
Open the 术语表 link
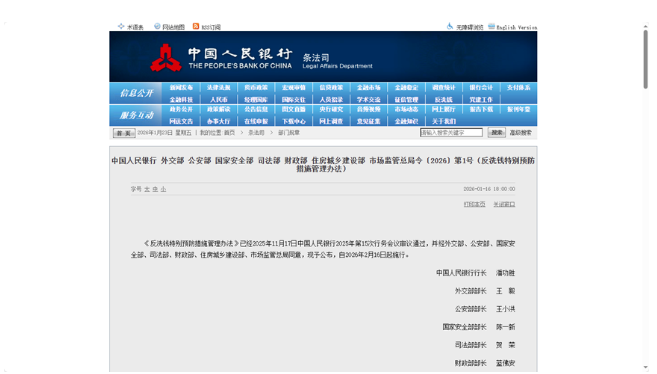pos(135,27)
